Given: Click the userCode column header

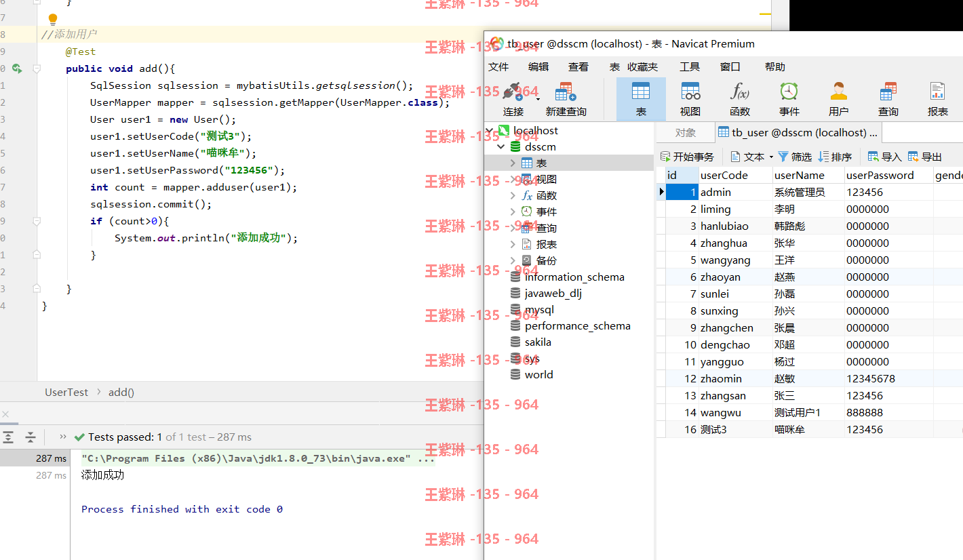Looking at the screenshot, I should (735, 175).
